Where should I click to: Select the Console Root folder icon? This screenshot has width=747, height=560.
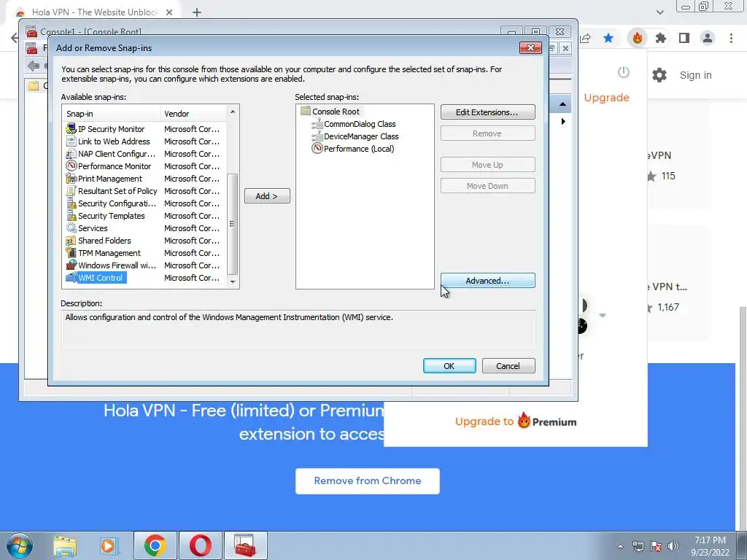click(306, 111)
